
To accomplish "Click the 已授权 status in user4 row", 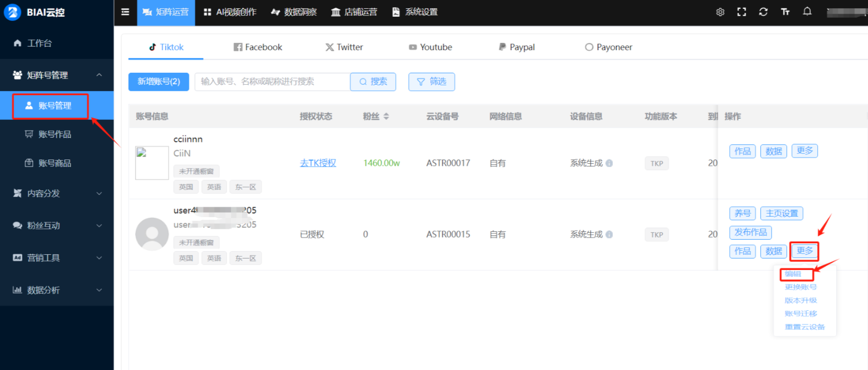I will click(x=312, y=234).
